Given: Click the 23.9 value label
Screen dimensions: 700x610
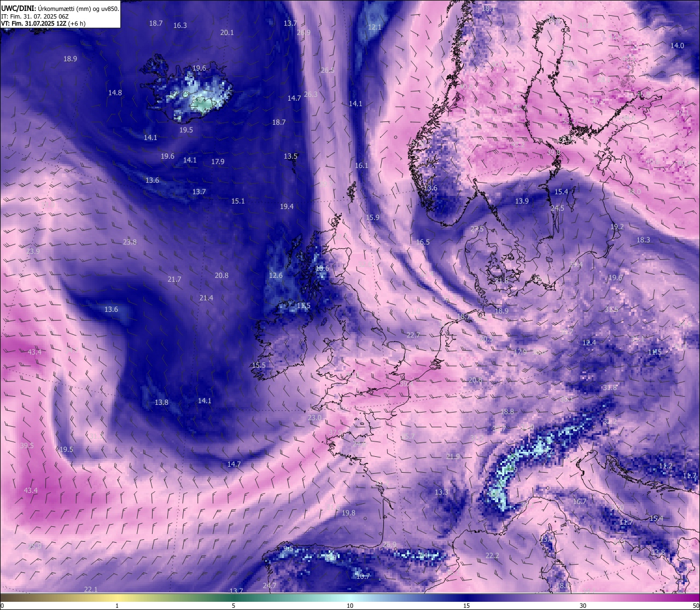Looking at the screenshot, I should (33, 252).
